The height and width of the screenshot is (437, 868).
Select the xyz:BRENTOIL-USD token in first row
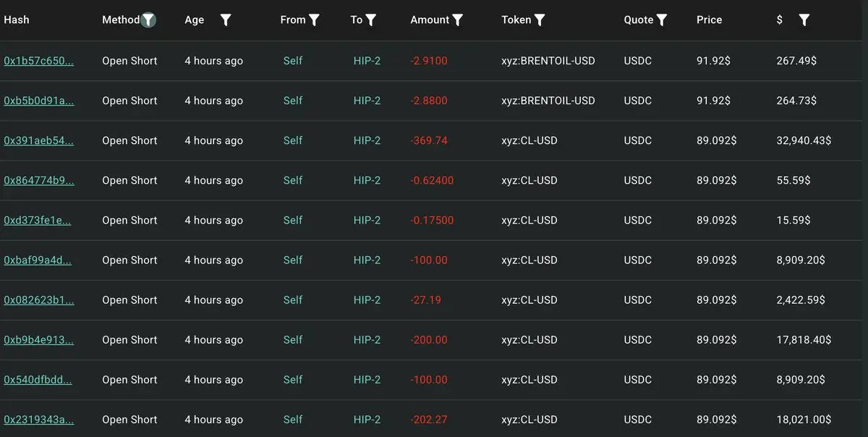click(548, 61)
